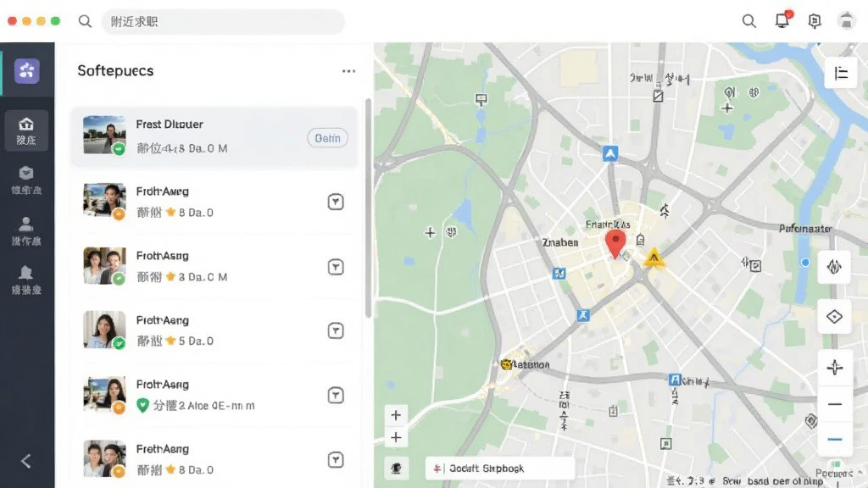This screenshot has height=488, width=868.
Task: Zoom out with the grey minus button
Action: [834, 404]
